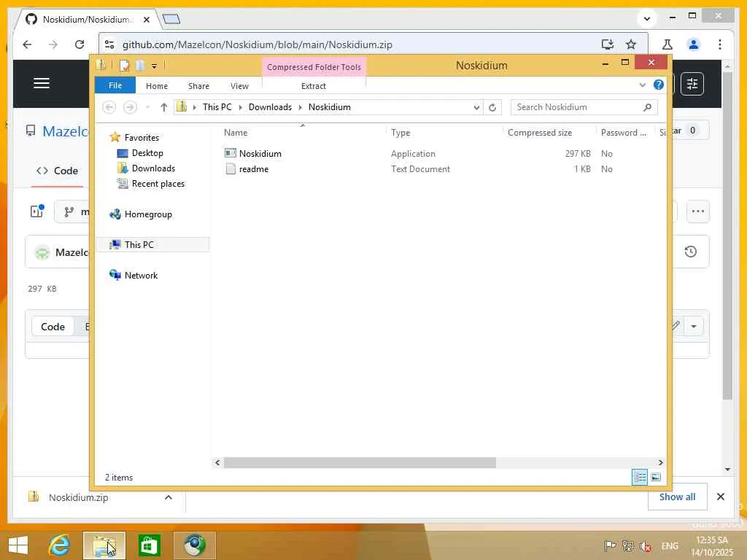The width and height of the screenshot is (747, 560).
Task: Click the Code view button on GitHub
Action: (x=53, y=327)
